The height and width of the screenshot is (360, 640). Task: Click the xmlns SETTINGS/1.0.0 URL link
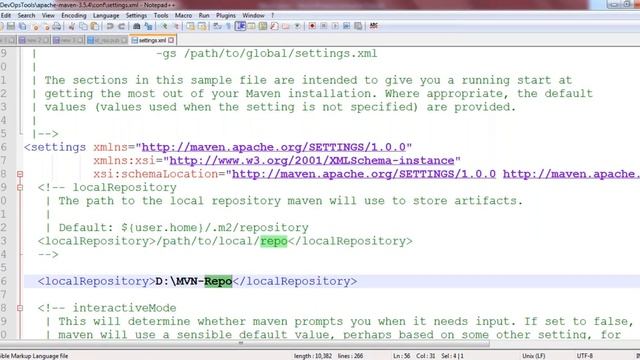click(x=274, y=147)
